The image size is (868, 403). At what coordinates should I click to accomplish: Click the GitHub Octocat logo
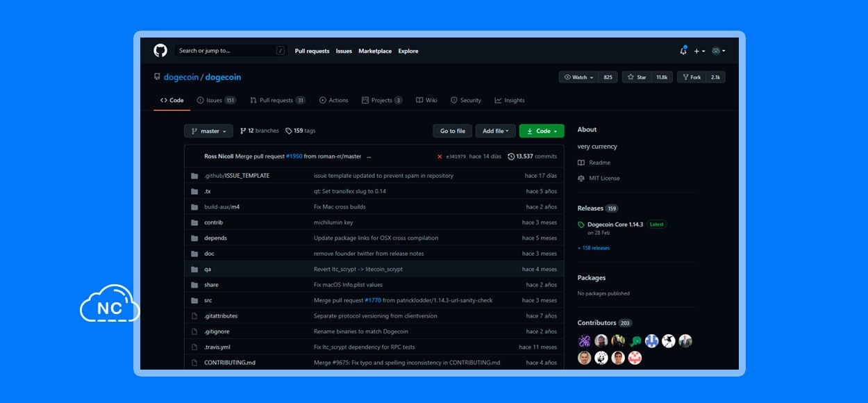click(160, 51)
